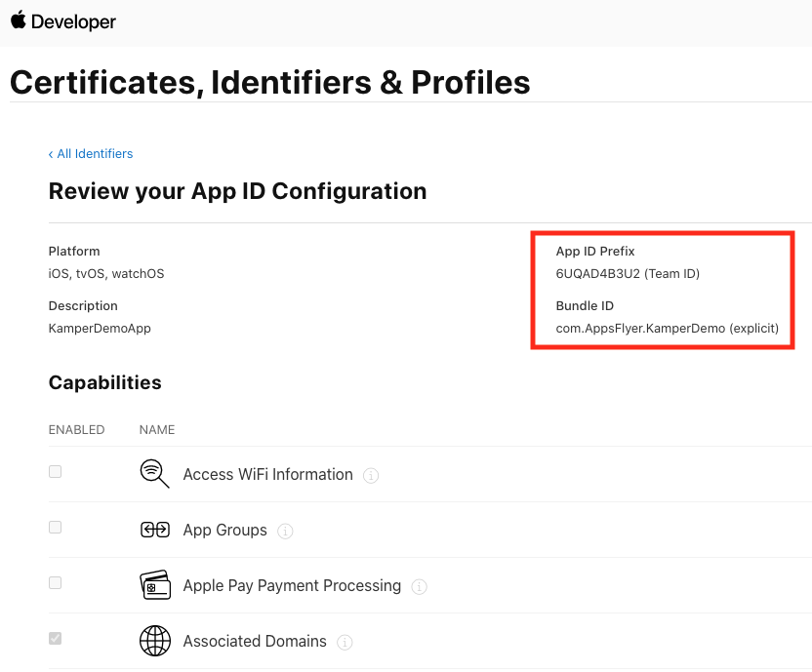Go back to All Identifiers

tap(91, 154)
